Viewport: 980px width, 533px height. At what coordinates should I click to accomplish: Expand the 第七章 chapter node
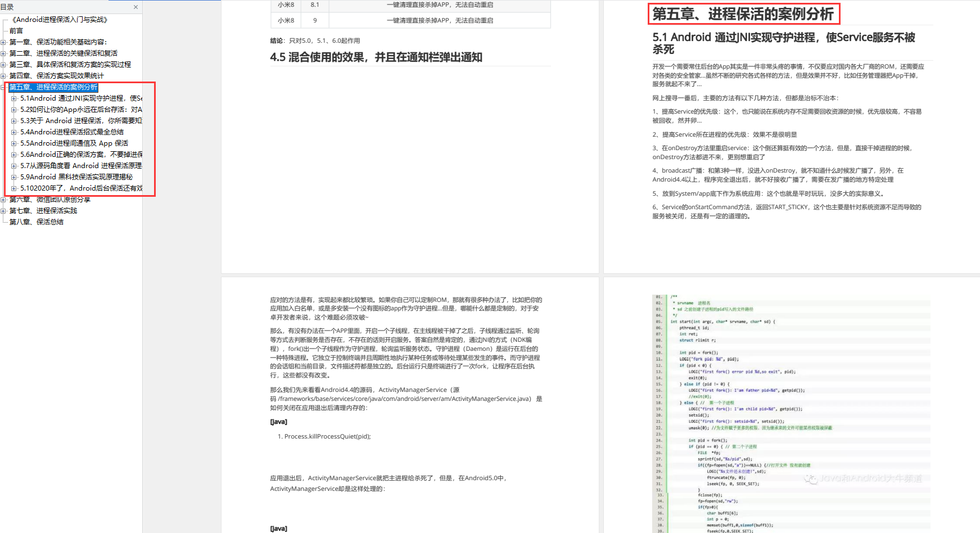(x=3, y=211)
